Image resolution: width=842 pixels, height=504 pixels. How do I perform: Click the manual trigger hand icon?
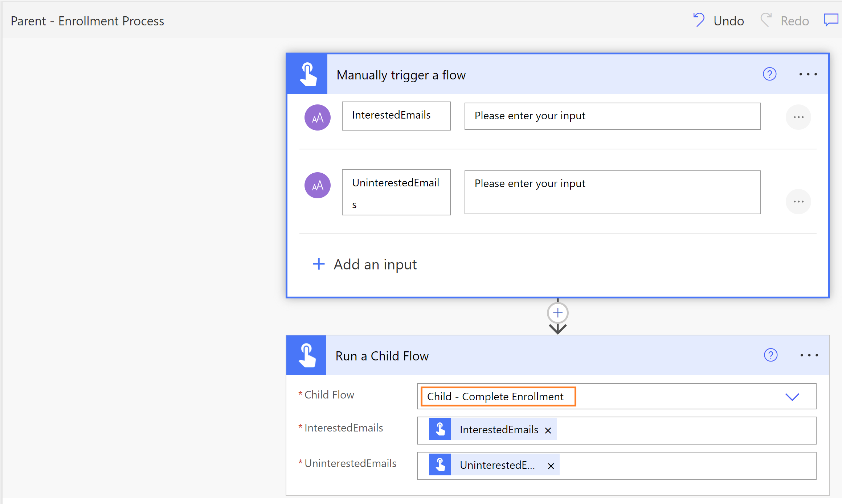click(x=307, y=74)
